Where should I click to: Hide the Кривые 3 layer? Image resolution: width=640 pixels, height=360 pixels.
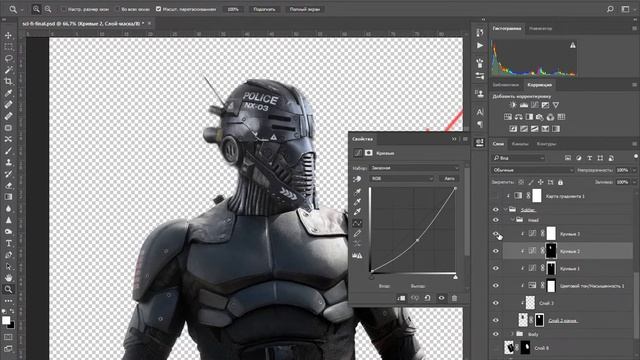tap(496, 234)
